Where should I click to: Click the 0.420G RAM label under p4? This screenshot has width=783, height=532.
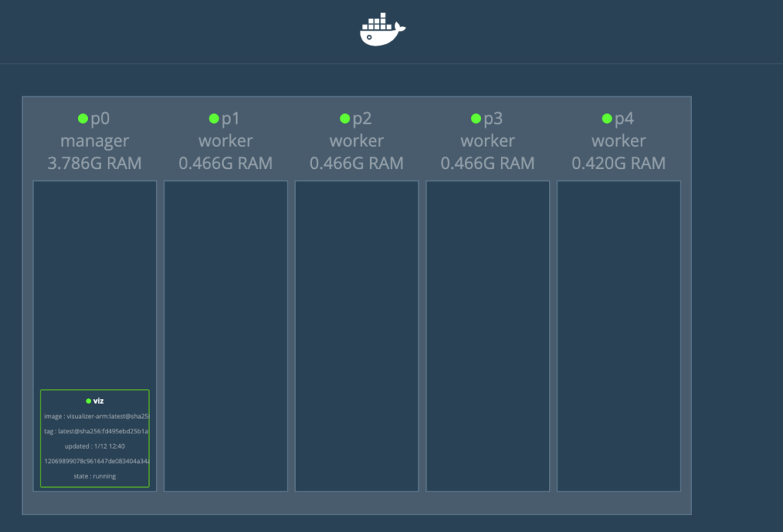point(619,163)
